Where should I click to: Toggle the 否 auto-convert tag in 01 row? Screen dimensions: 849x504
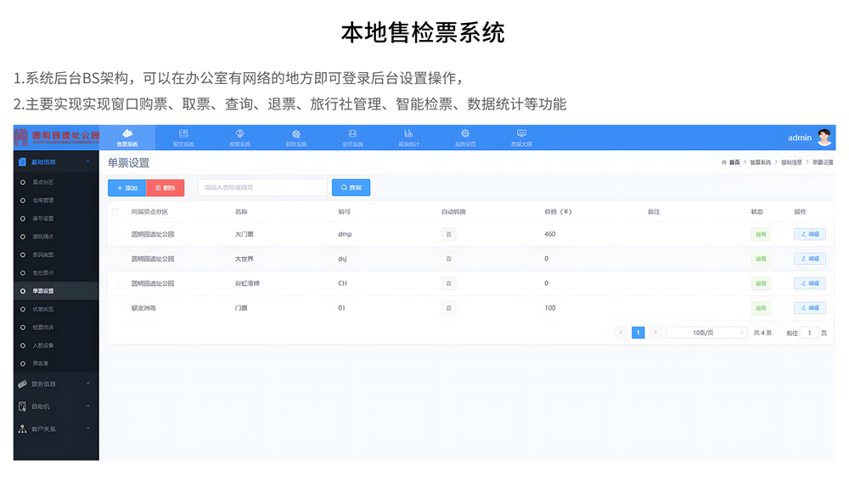[448, 308]
